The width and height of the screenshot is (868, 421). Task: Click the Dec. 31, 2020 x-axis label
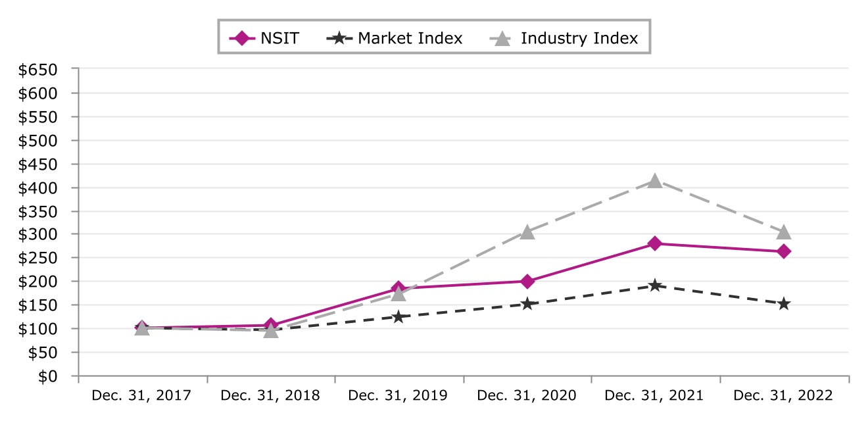tap(527, 395)
